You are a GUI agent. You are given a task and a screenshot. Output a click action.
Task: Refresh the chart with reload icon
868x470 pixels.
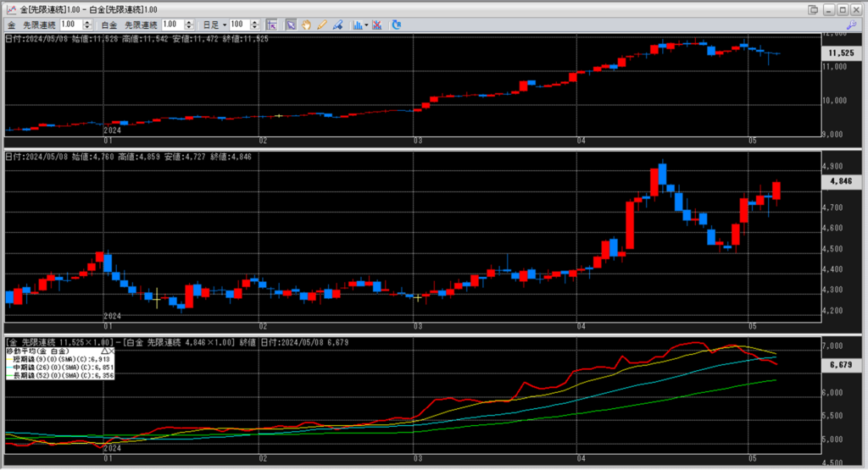396,25
